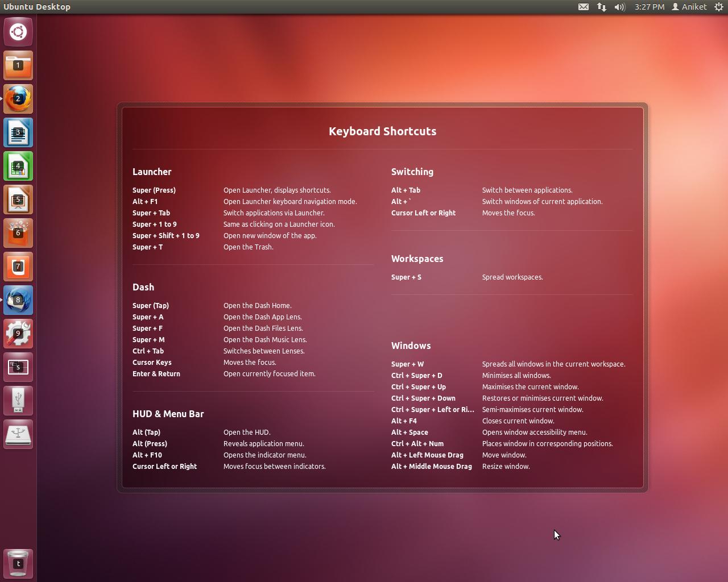Open System Settings gear-and-wrench icon
Image resolution: width=728 pixels, height=582 pixels.
(x=18, y=334)
